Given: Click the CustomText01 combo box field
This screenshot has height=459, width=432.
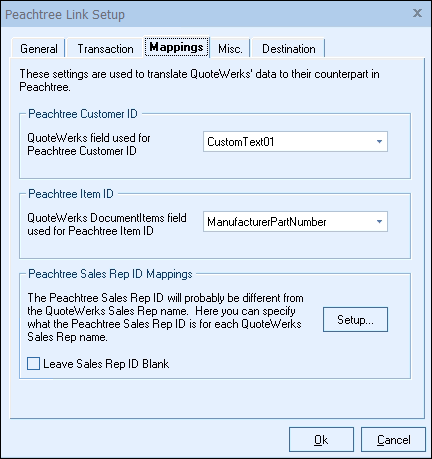Looking at the screenshot, I should click(x=295, y=142).
